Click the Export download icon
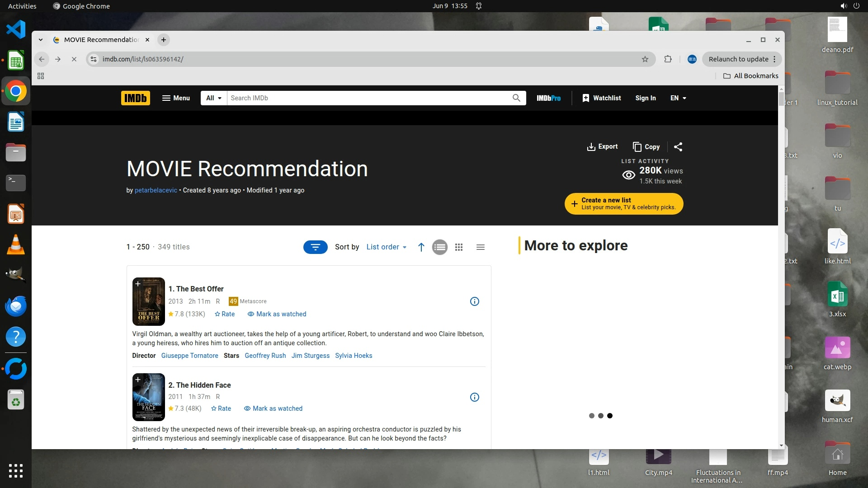This screenshot has width=868, height=488. pyautogui.click(x=591, y=147)
